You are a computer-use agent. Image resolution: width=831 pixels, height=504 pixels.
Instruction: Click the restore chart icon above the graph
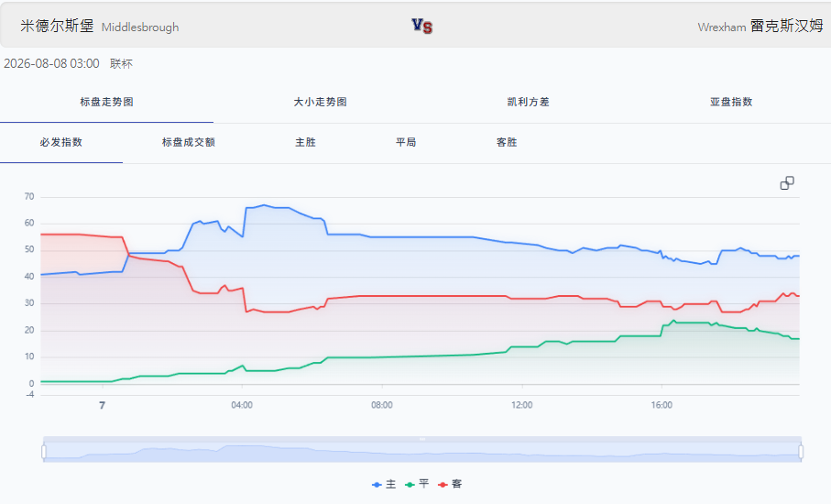(x=787, y=183)
